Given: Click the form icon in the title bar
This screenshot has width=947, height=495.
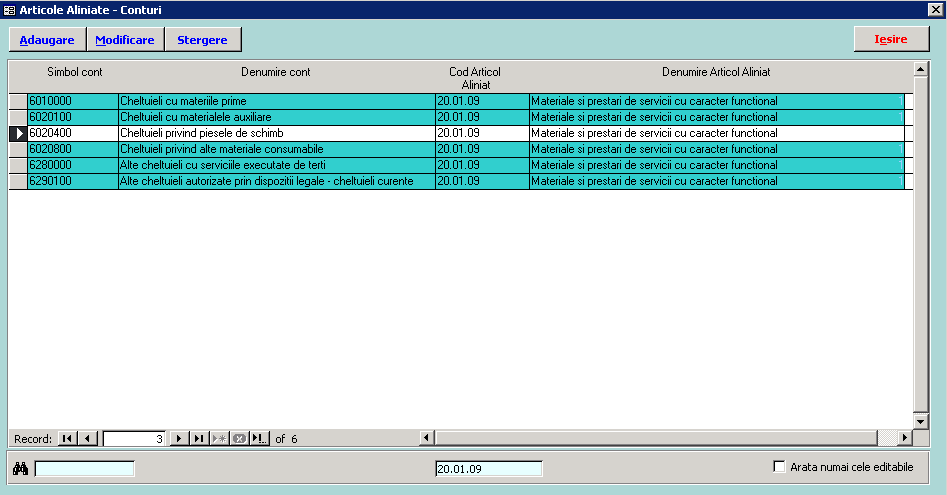Looking at the screenshot, I should [10, 10].
